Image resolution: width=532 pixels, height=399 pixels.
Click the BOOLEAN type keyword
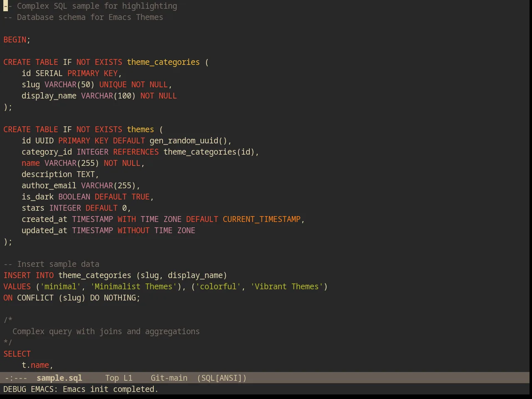[x=74, y=197]
